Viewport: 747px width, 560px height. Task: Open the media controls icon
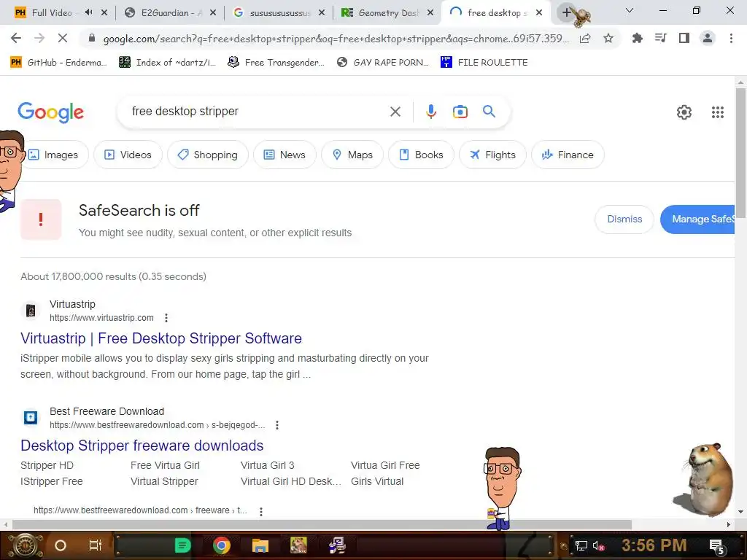(x=661, y=38)
